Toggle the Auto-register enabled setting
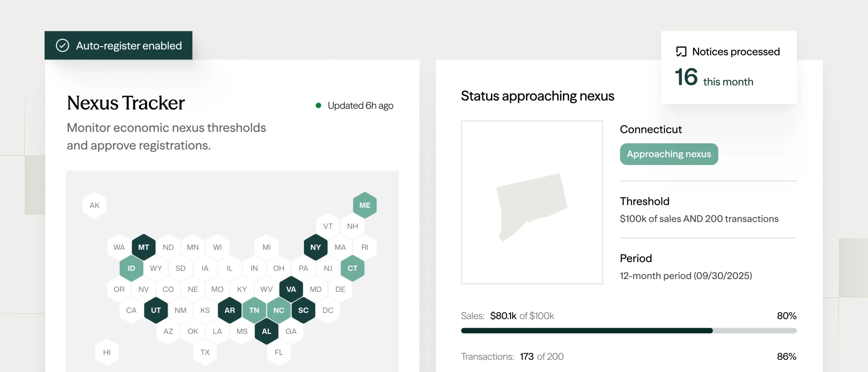The height and width of the screenshot is (372, 868). [118, 45]
